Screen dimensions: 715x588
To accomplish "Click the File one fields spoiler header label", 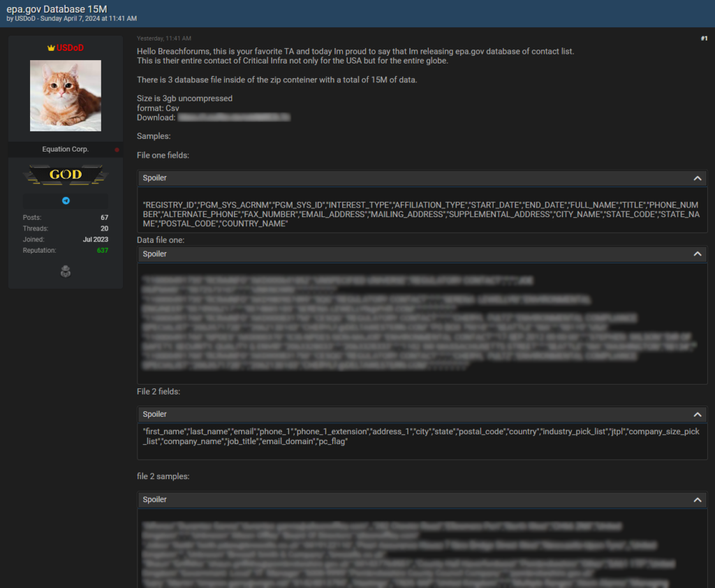I will [x=154, y=178].
